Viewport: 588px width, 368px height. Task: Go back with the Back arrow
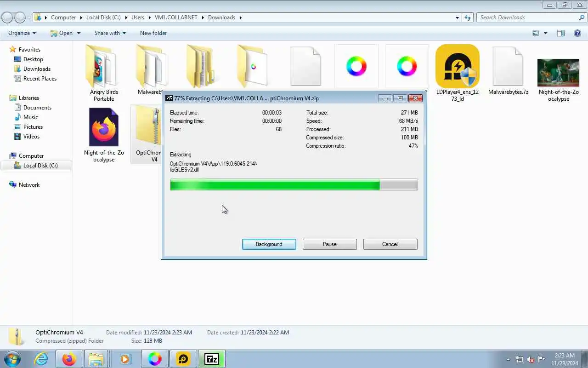pyautogui.click(x=7, y=17)
